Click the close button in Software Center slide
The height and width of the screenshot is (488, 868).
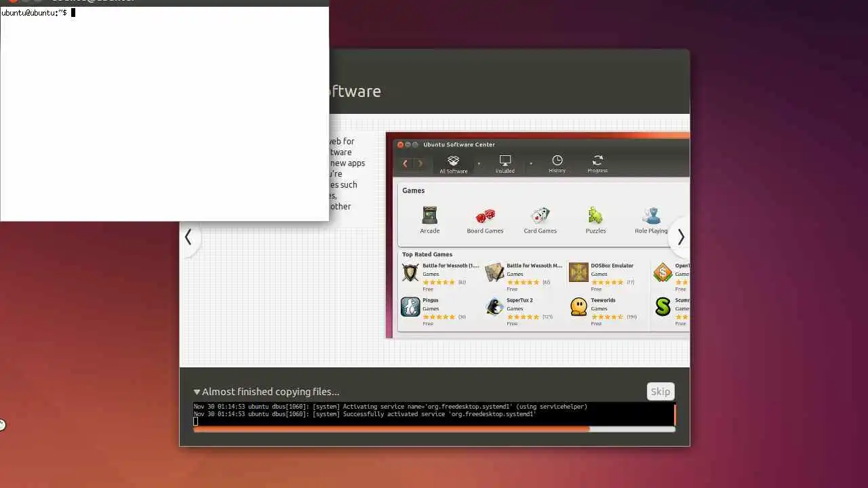[x=400, y=144]
